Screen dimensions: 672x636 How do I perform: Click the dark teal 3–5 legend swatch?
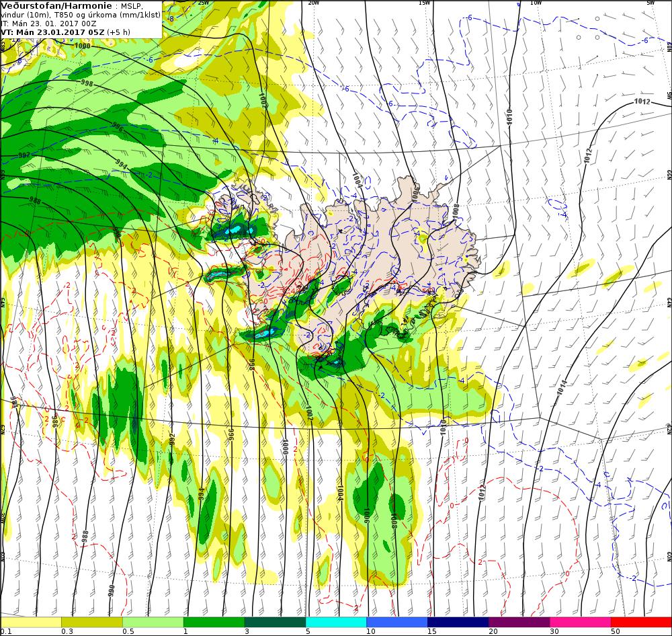(x=275, y=622)
